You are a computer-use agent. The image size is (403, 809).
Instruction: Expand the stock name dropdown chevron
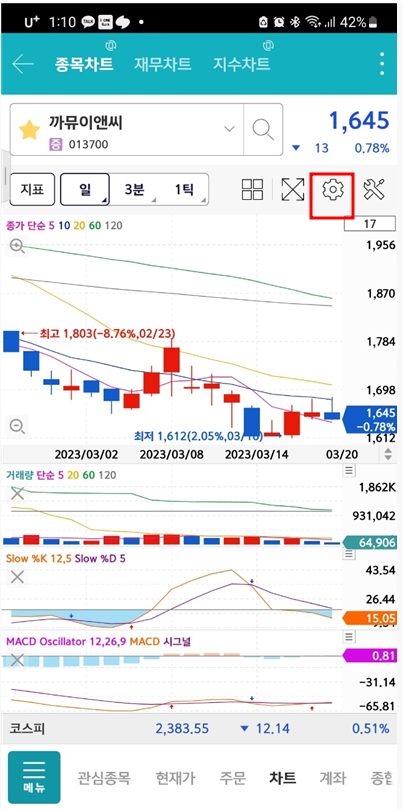click(x=229, y=129)
